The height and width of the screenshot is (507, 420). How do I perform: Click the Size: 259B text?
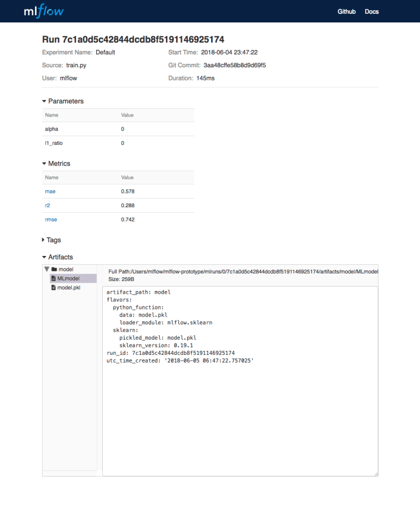pyautogui.click(x=121, y=279)
